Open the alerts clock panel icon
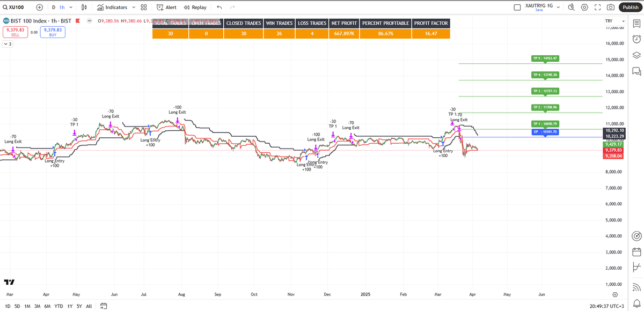The width and height of the screenshot is (644, 311). [636, 39]
